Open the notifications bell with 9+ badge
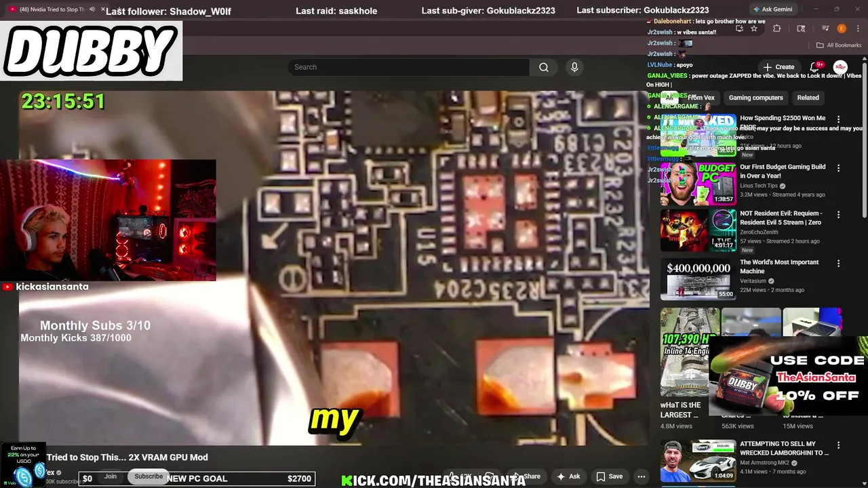The width and height of the screenshot is (868, 488). 816,67
